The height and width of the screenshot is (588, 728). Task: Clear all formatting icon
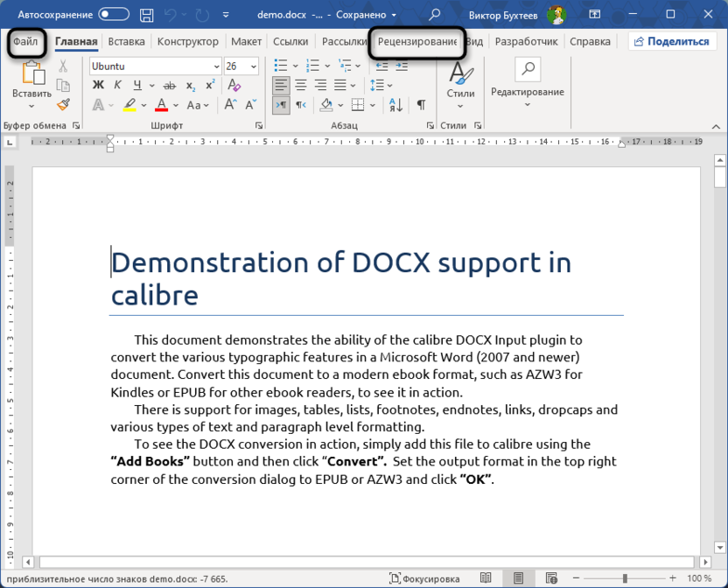coord(234,85)
